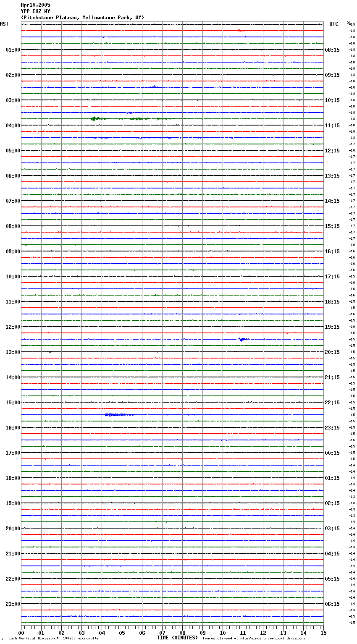Select the 04:00 MST row label
This screenshot has height=644, width=357.
point(13,126)
